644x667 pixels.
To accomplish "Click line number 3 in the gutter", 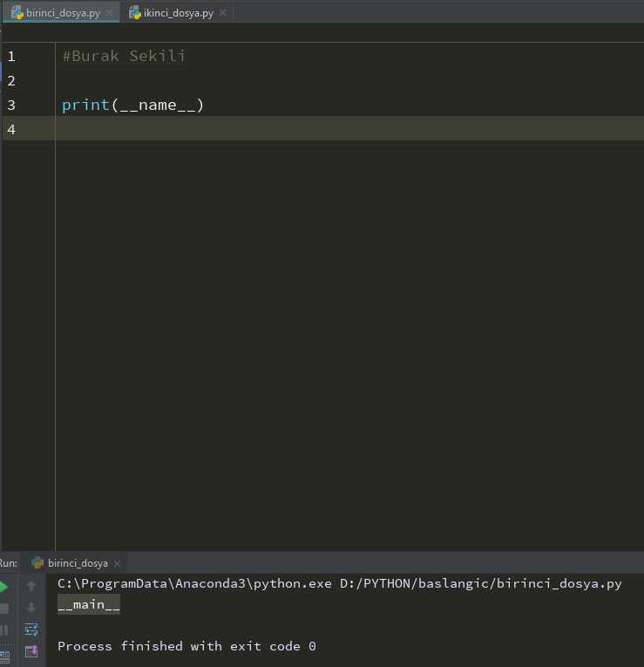I will 11,105.
